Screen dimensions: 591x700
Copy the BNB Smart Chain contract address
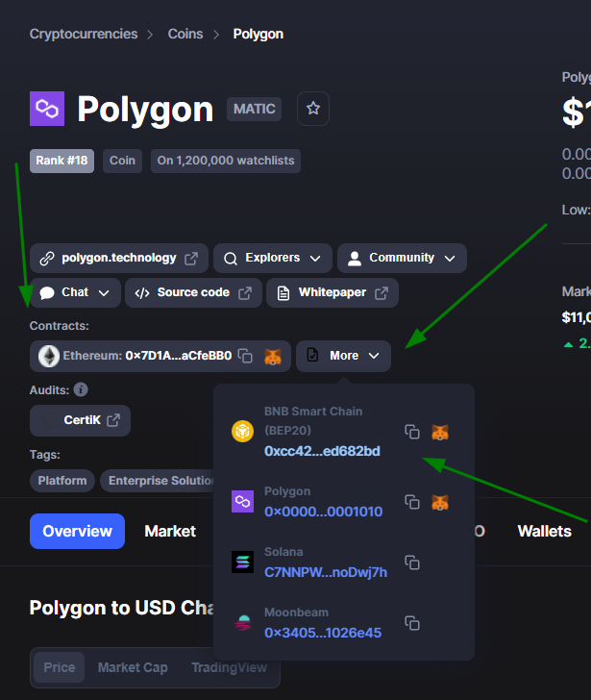(412, 432)
